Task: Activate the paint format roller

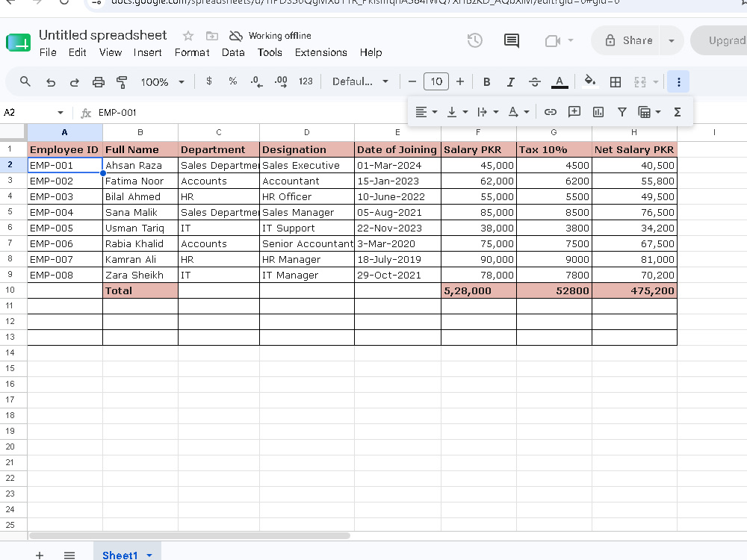Action: coord(122,82)
